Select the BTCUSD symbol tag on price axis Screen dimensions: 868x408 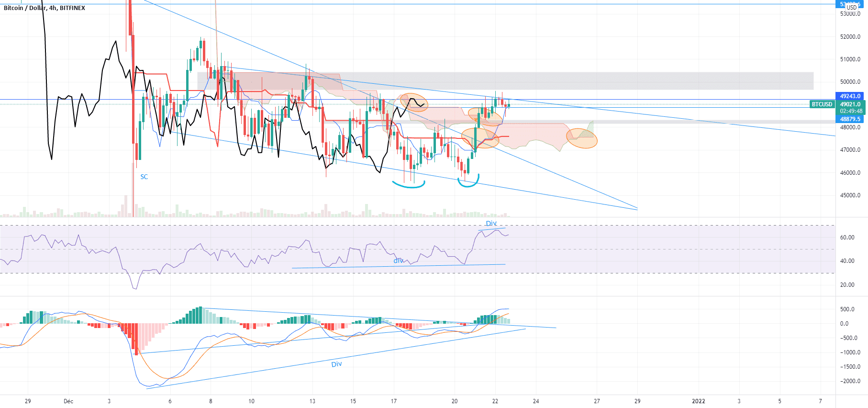822,104
